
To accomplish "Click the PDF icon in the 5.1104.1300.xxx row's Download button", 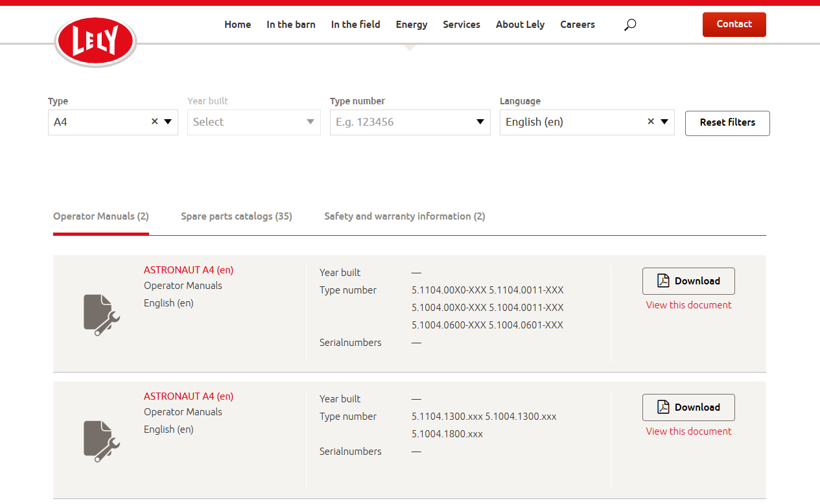I will point(663,407).
